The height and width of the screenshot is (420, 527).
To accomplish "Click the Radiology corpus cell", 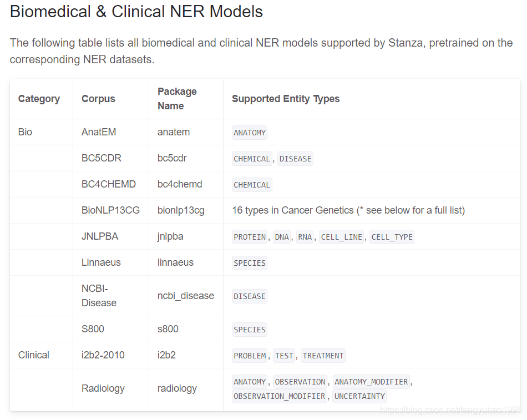I will pyautogui.click(x=103, y=388).
